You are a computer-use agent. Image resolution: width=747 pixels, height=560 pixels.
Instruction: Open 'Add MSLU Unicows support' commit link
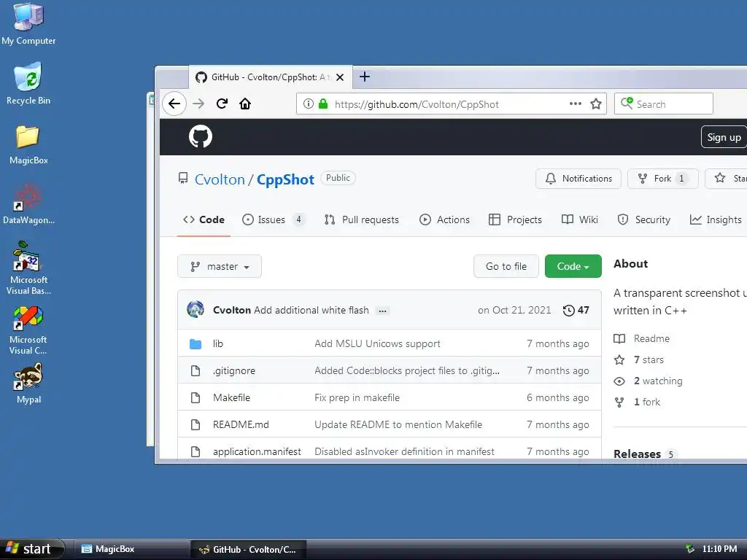377,344
